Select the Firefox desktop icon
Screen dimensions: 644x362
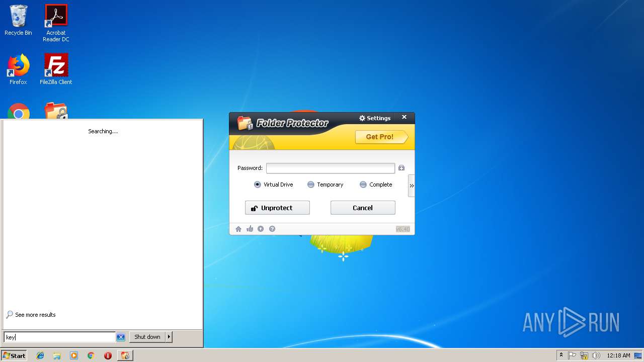[x=18, y=69]
